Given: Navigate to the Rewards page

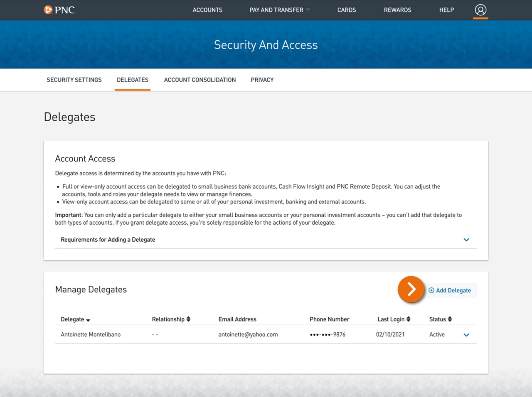Looking at the screenshot, I should pos(397,10).
